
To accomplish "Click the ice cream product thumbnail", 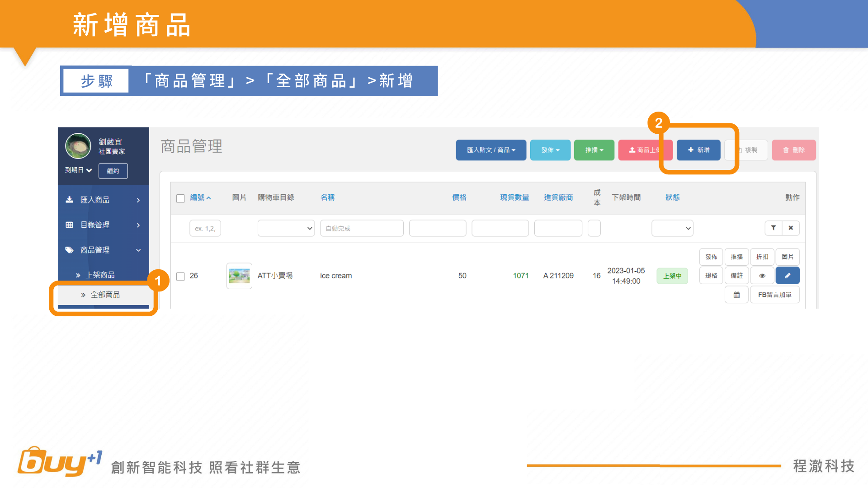I will coord(239,276).
